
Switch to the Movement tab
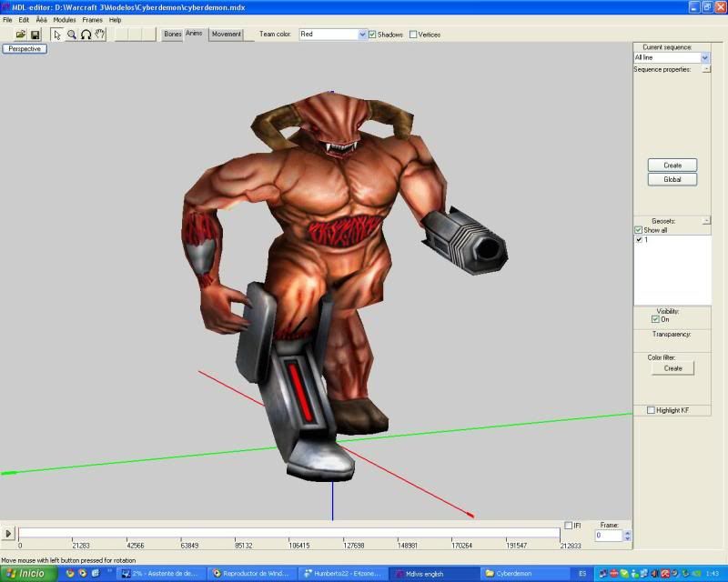(x=226, y=35)
